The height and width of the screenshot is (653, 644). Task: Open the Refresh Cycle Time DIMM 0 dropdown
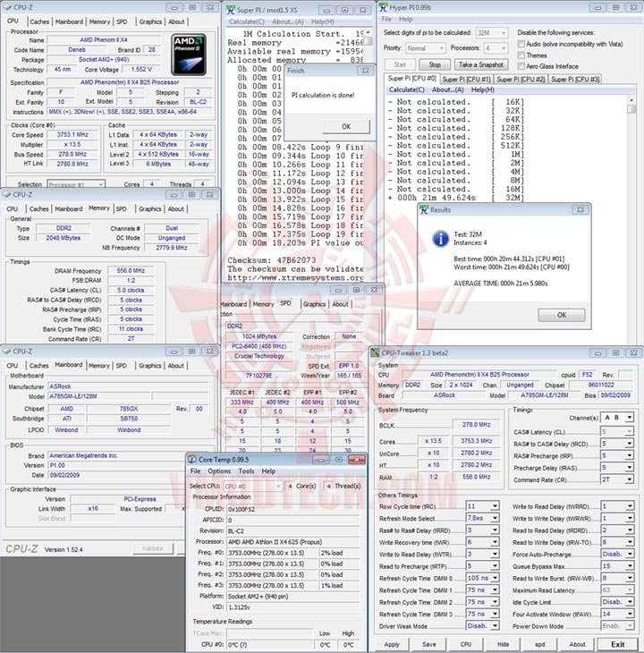(482, 578)
